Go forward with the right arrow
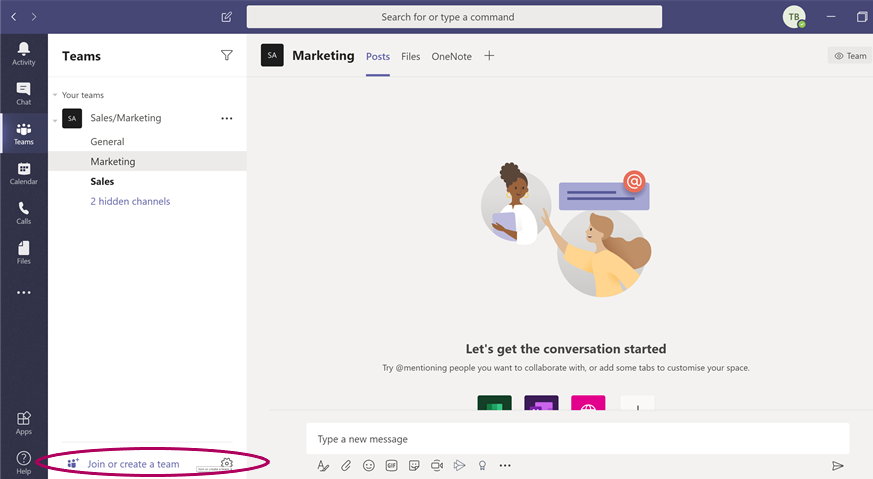Viewport: 873px width, 479px height. tap(34, 17)
